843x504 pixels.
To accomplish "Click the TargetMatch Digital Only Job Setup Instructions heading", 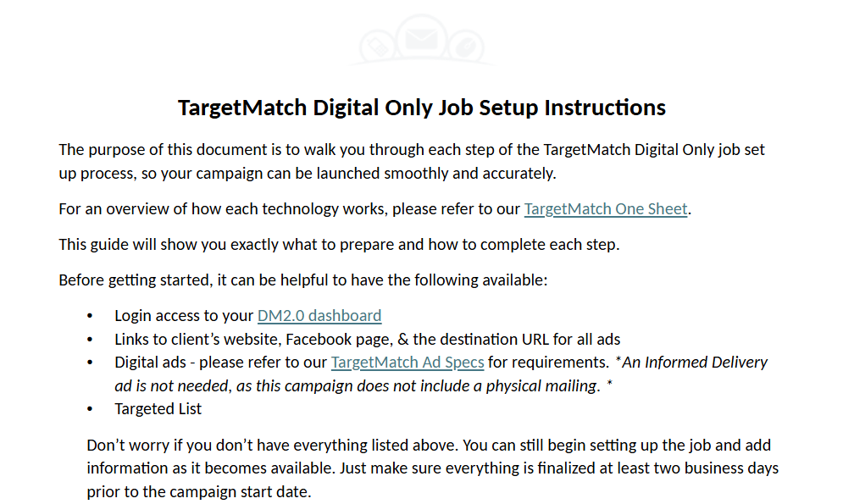I will coord(422,108).
